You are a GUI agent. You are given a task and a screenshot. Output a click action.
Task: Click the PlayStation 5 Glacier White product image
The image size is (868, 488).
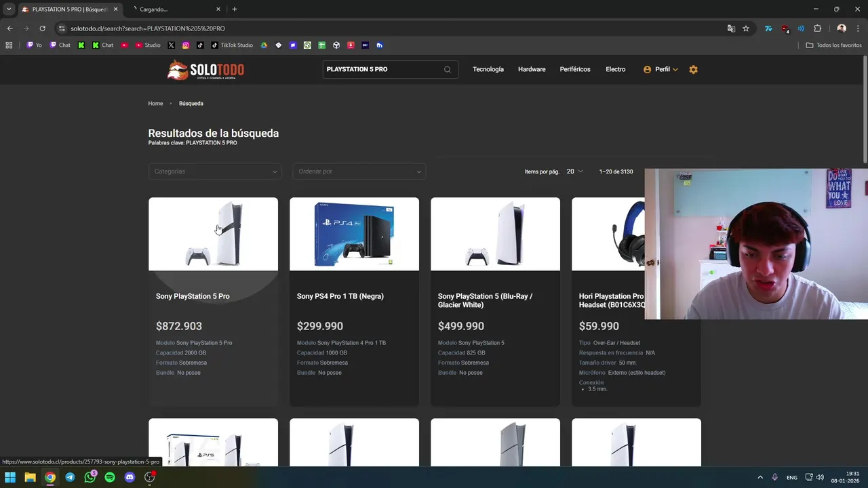pyautogui.click(x=495, y=234)
